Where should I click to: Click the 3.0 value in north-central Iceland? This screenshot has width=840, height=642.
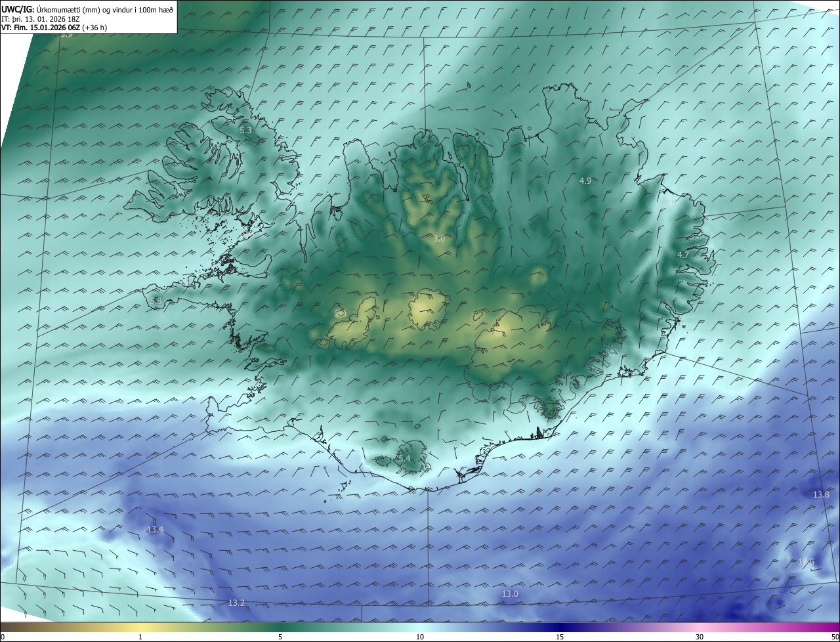coord(439,239)
